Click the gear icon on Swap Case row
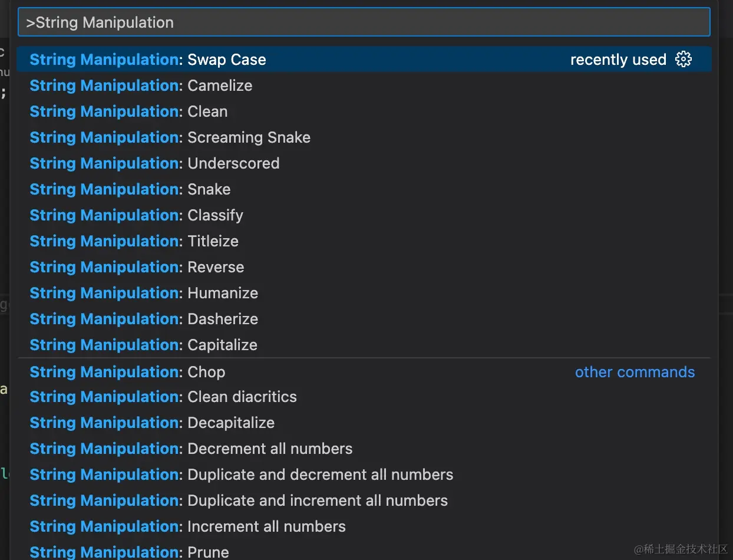The width and height of the screenshot is (733, 560). (x=684, y=60)
